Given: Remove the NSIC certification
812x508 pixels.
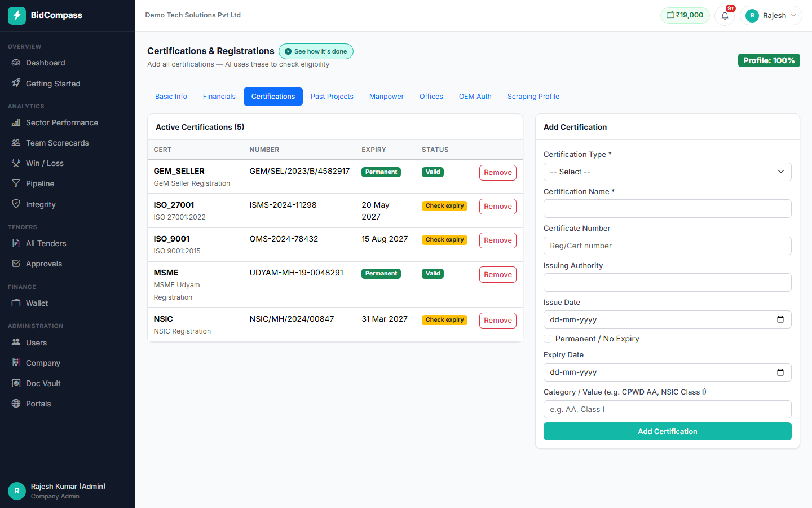Looking at the screenshot, I should [x=497, y=321].
